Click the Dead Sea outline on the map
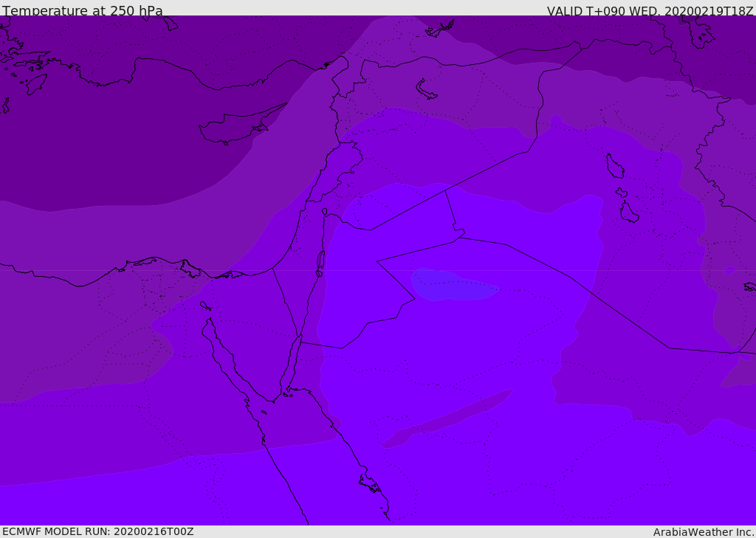The width and height of the screenshot is (756, 538). [x=320, y=263]
